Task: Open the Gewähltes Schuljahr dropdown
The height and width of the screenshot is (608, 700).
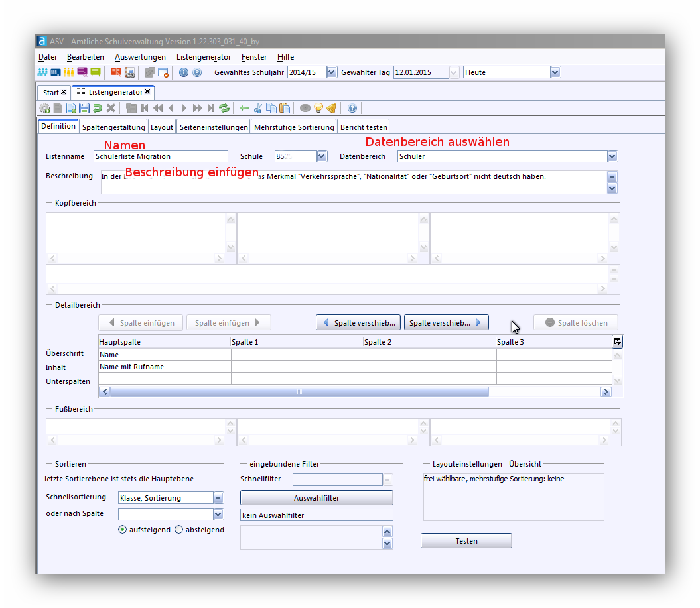Action: click(x=332, y=72)
